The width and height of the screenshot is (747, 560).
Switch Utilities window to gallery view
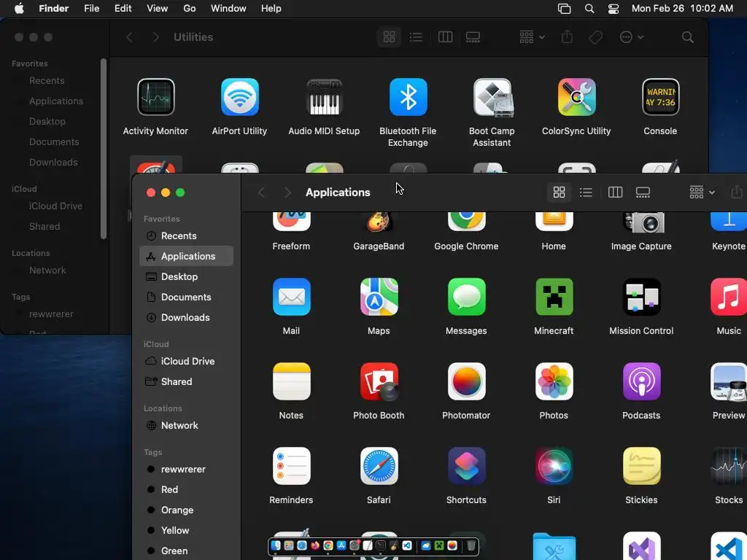click(473, 37)
